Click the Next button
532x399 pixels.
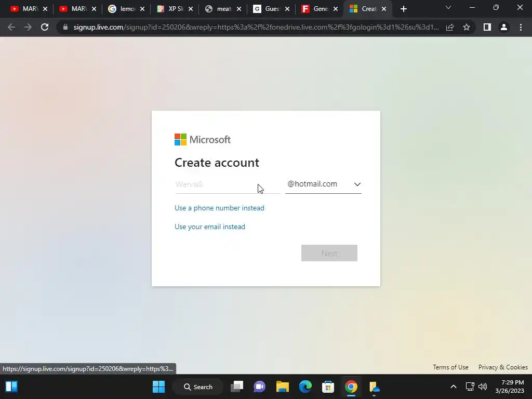tap(329, 253)
